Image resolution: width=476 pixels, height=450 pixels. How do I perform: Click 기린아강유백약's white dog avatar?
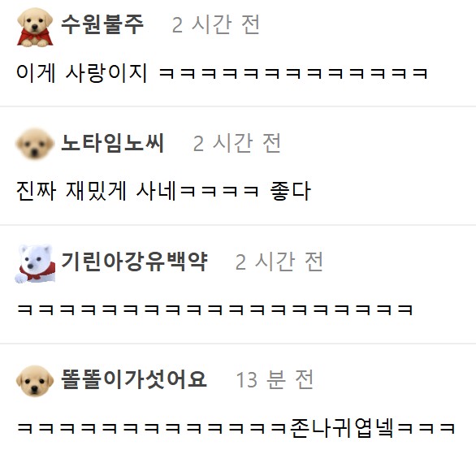[x=35, y=263]
